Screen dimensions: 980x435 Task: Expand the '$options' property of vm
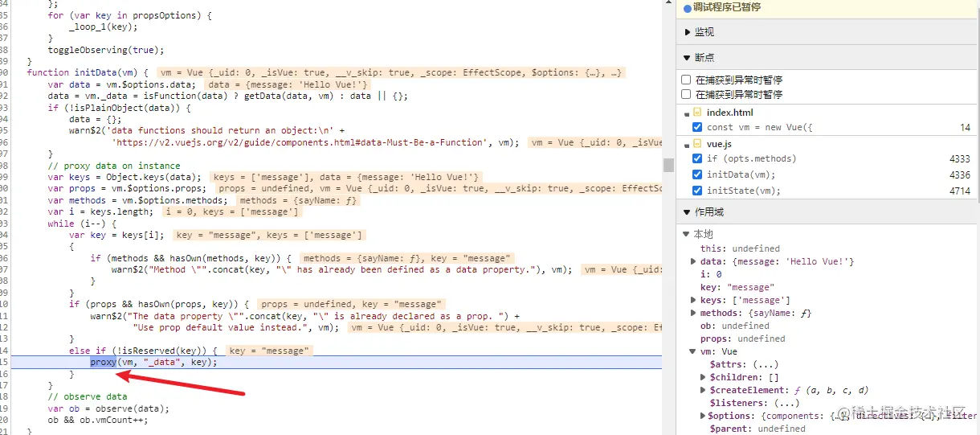click(x=704, y=416)
